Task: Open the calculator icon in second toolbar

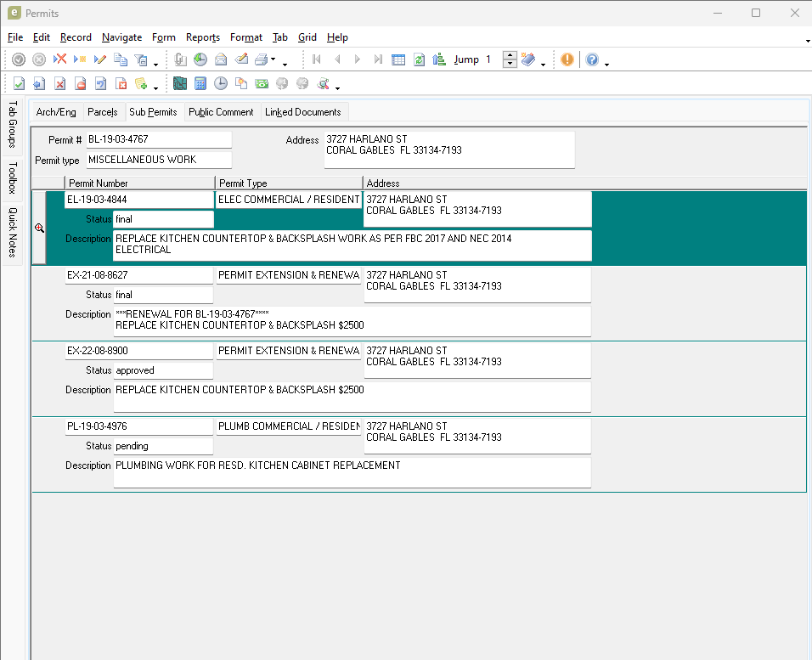Action: [x=200, y=83]
